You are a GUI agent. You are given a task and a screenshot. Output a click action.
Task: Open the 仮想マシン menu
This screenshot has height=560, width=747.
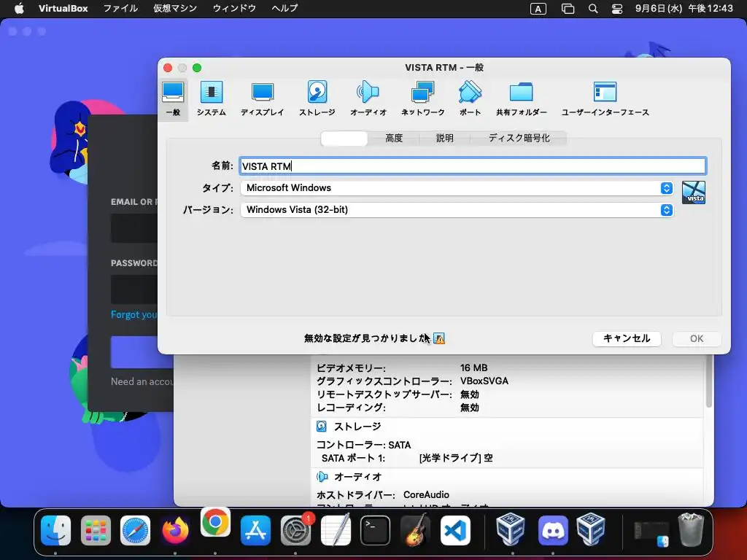click(175, 9)
